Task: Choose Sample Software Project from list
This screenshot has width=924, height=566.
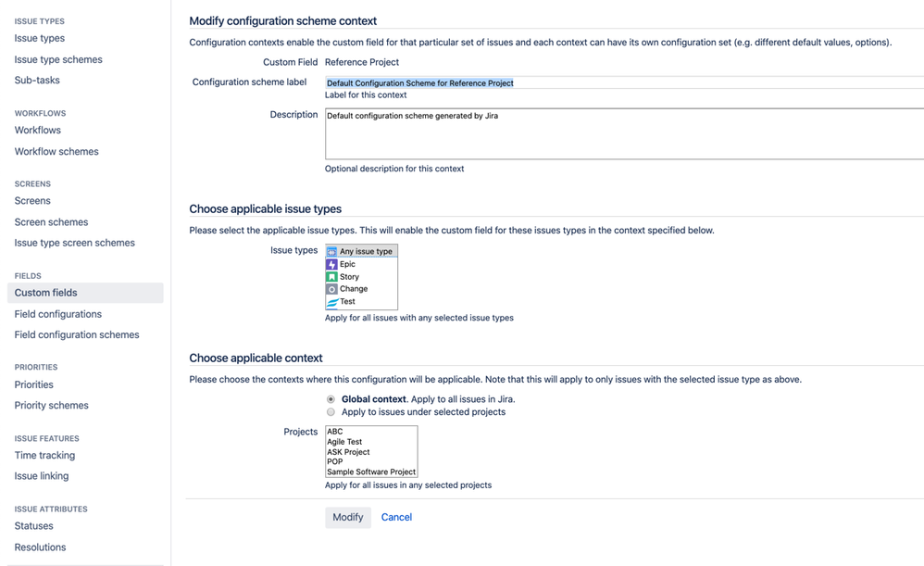Action: pos(371,472)
